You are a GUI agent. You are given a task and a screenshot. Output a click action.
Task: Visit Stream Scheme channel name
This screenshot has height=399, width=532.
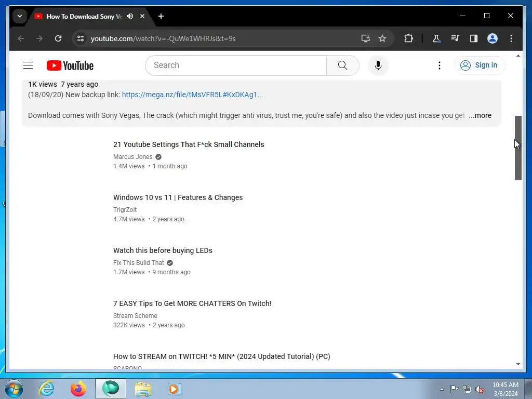[135, 315]
